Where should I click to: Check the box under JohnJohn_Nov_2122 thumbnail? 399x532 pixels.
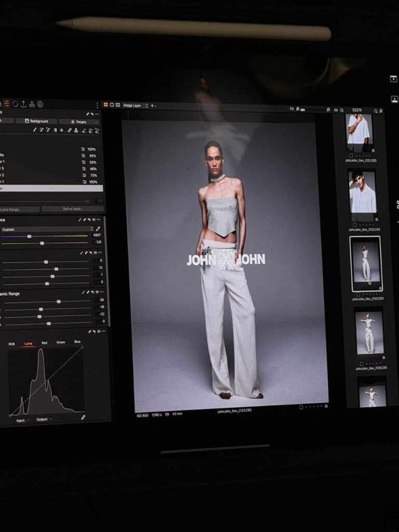pos(354,225)
